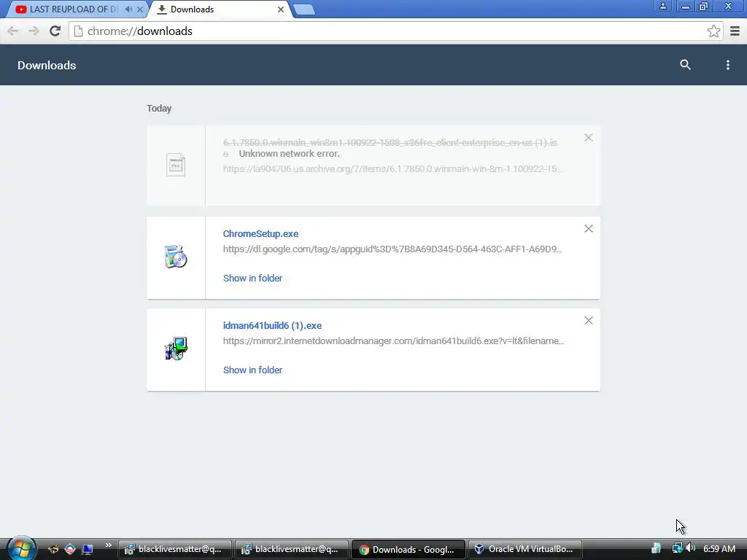
Task: Click the muted audio icon on YouTube tab
Action: coord(128,9)
